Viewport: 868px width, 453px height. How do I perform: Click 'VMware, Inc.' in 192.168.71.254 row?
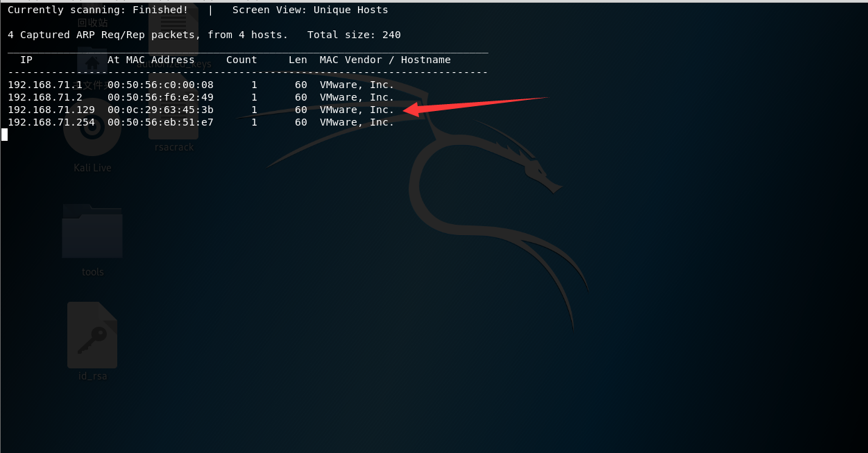(x=357, y=122)
